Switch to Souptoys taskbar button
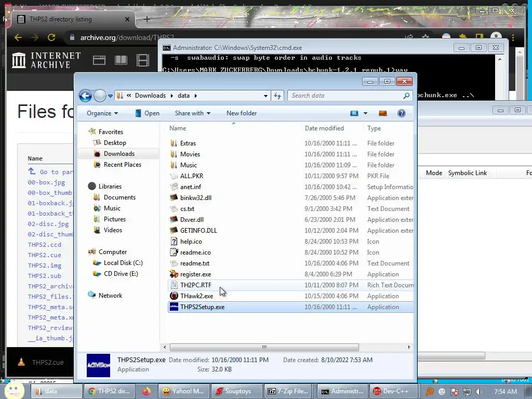 tap(237, 391)
